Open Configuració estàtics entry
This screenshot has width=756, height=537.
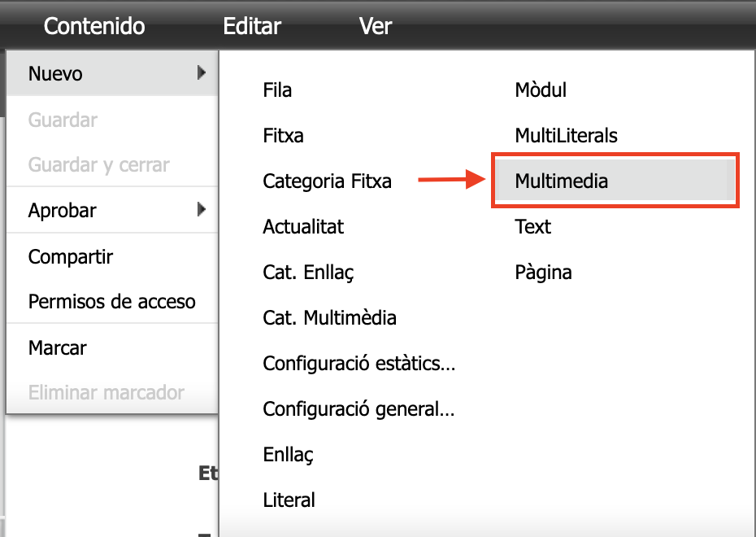tap(358, 363)
